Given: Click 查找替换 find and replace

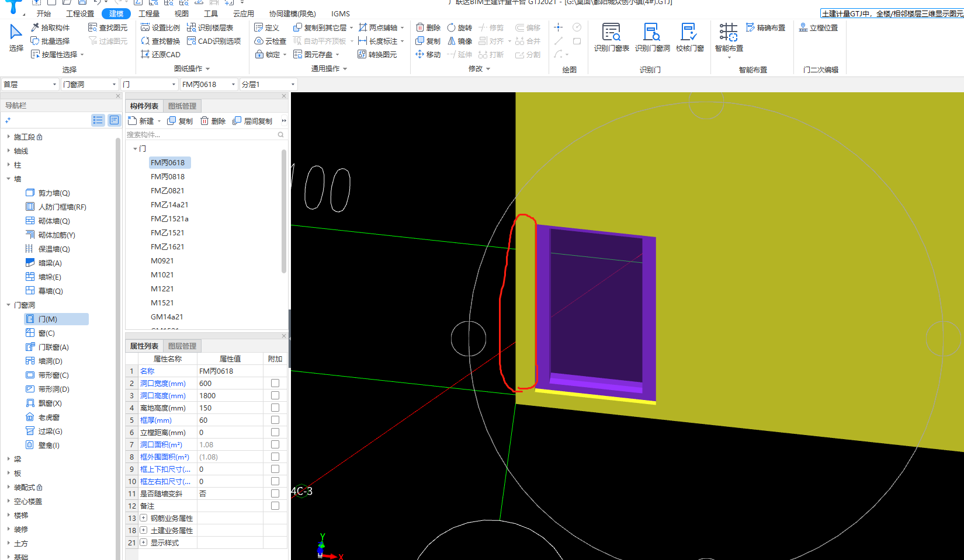Looking at the screenshot, I should point(161,41).
